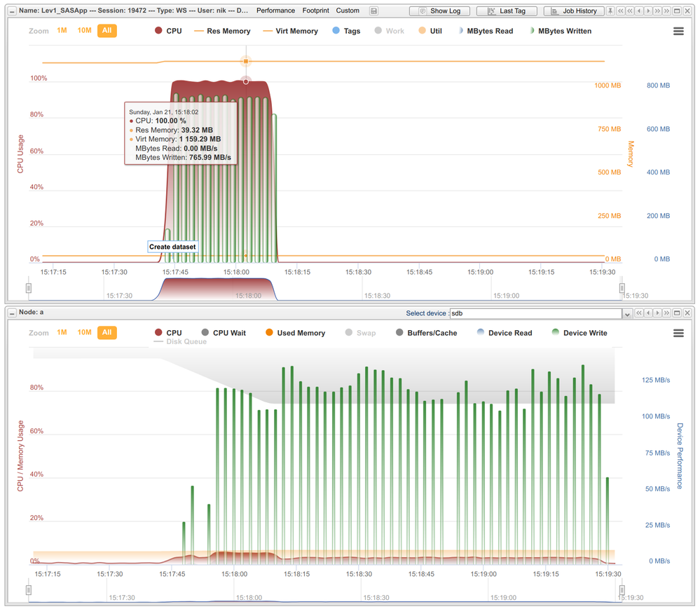Click the single left arrow in session panel header
Image resolution: width=700 pixels, height=609 pixels.
click(639, 11)
